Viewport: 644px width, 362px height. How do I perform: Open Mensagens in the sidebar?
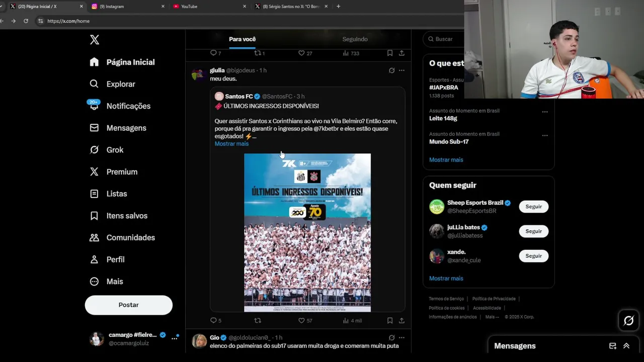pyautogui.click(x=118, y=128)
